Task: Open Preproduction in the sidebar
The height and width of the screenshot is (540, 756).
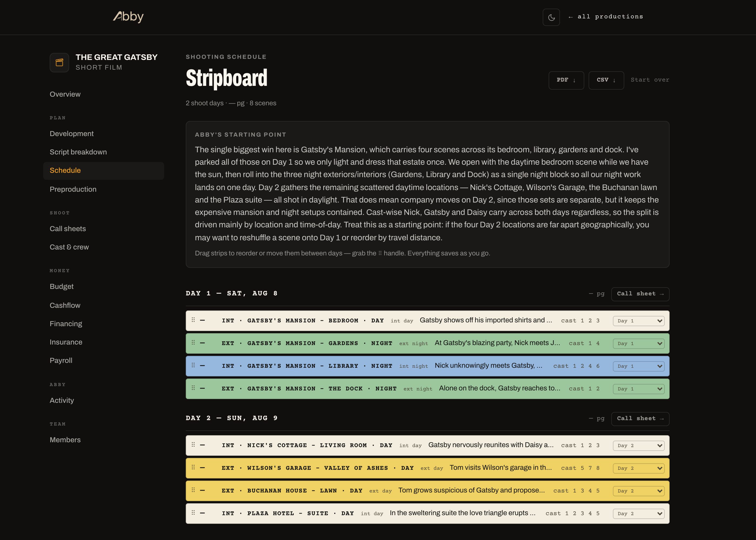Action: pos(73,189)
